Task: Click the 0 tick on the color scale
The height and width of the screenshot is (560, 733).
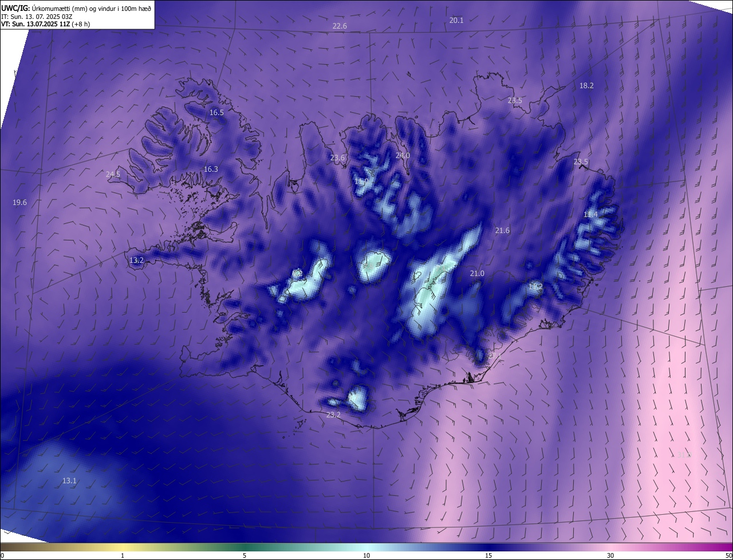Action: point(2,555)
